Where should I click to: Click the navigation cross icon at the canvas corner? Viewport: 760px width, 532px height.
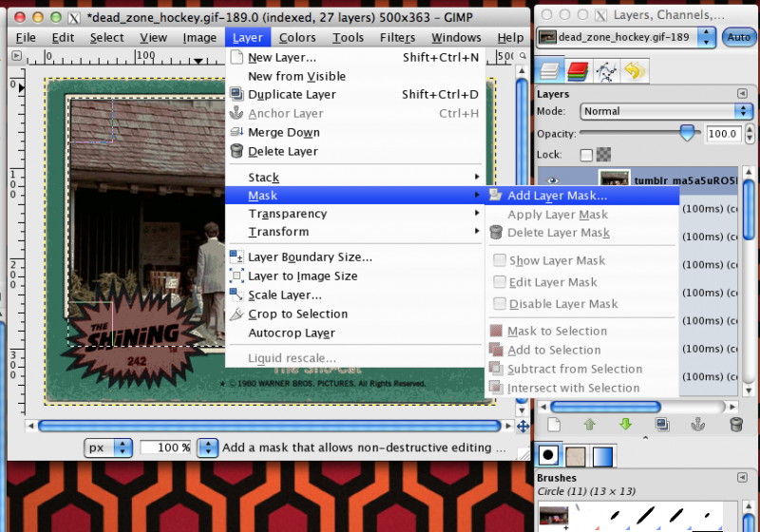[x=522, y=427]
